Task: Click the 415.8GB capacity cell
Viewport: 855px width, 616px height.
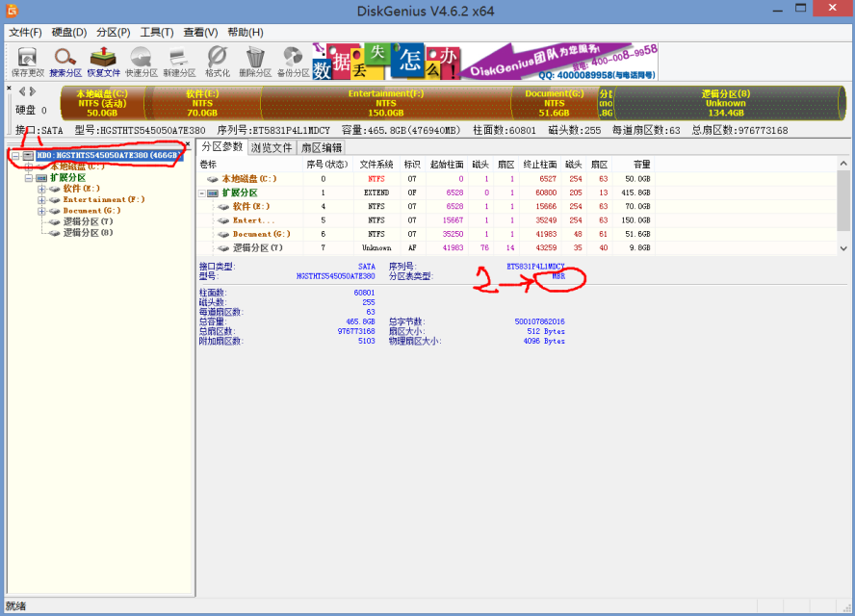Action: (635, 192)
